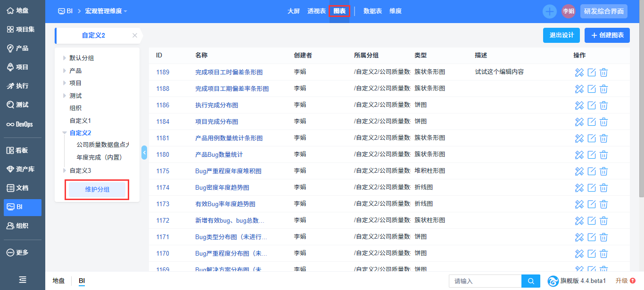Image resolution: width=644 pixels, height=290 pixels.
Task: Close the 自定义2 tab with X
Action: coord(135,35)
